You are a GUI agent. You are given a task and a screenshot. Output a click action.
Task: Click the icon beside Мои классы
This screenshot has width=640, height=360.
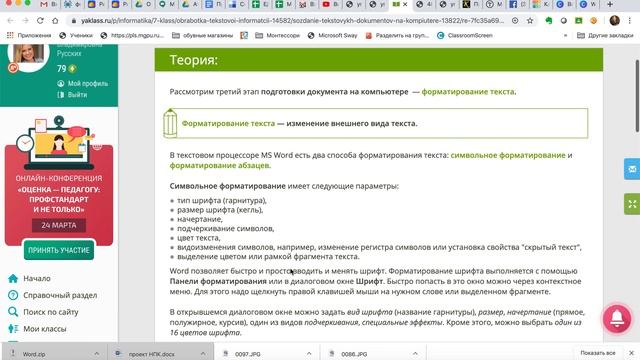tap(13, 329)
